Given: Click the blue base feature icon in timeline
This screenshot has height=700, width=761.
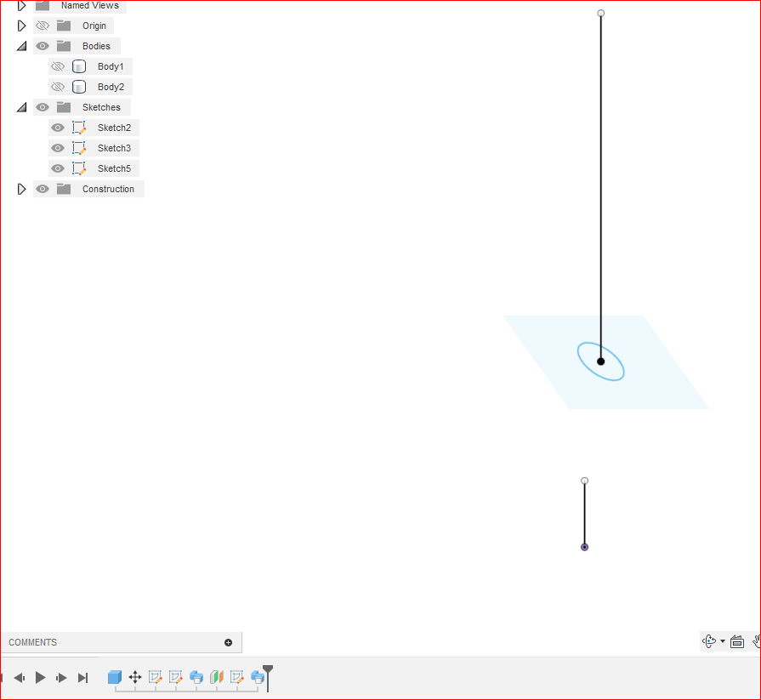Looking at the screenshot, I should point(115,677).
